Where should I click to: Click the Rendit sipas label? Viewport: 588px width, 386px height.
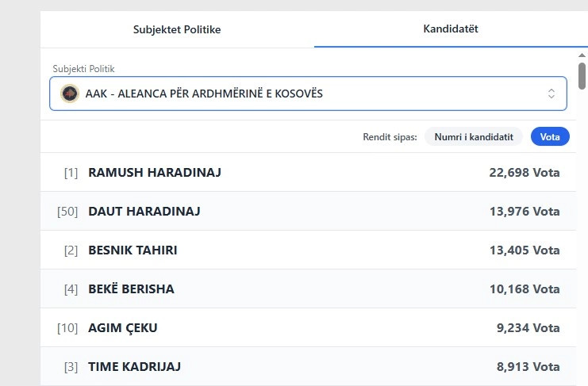[390, 137]
